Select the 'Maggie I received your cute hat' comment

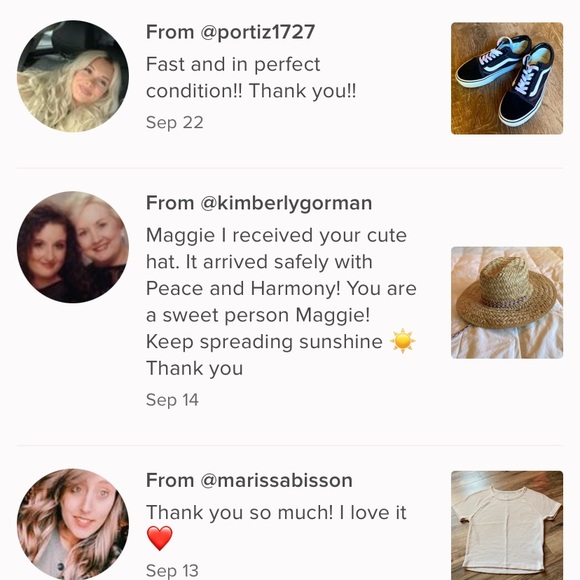281,302
